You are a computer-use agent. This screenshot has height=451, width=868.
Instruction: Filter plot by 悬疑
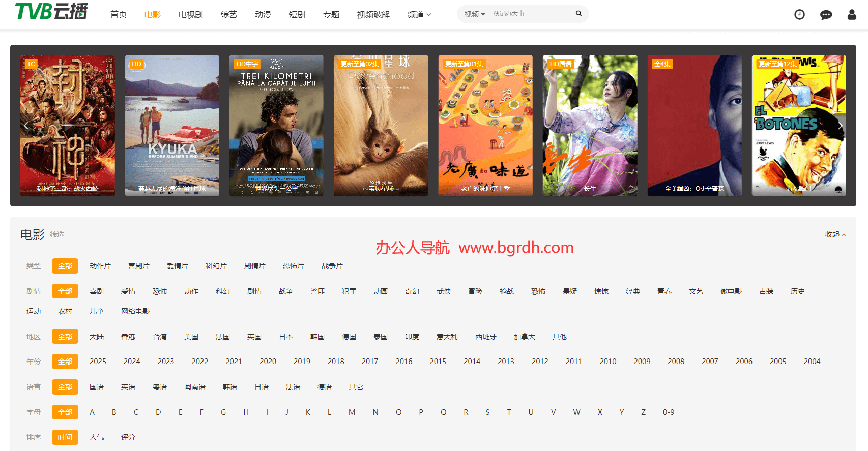[x=570, y=291]
